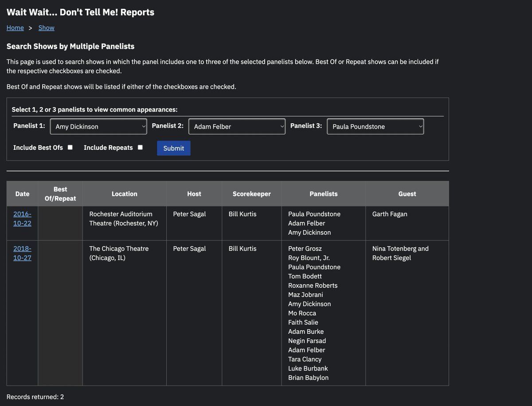Click the Location column header
532x406 pixels.
point(125,194)
